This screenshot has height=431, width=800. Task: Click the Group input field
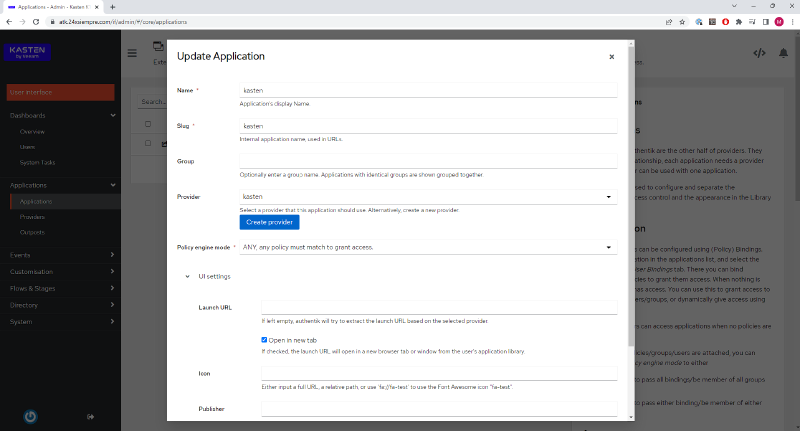(x=428, y=161)
